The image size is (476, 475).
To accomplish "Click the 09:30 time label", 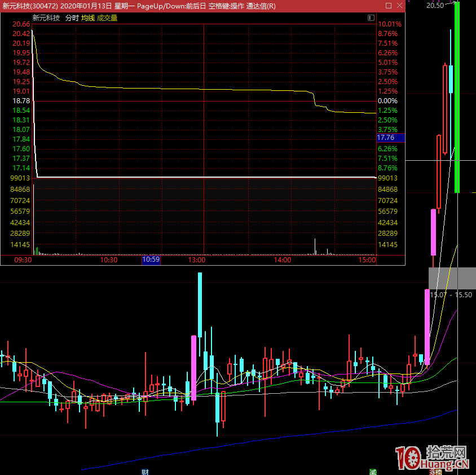I will (23, 260).
